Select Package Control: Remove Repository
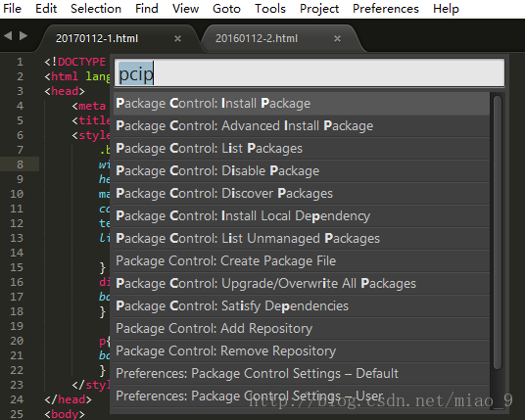525x420 pixels. point(302,350)
